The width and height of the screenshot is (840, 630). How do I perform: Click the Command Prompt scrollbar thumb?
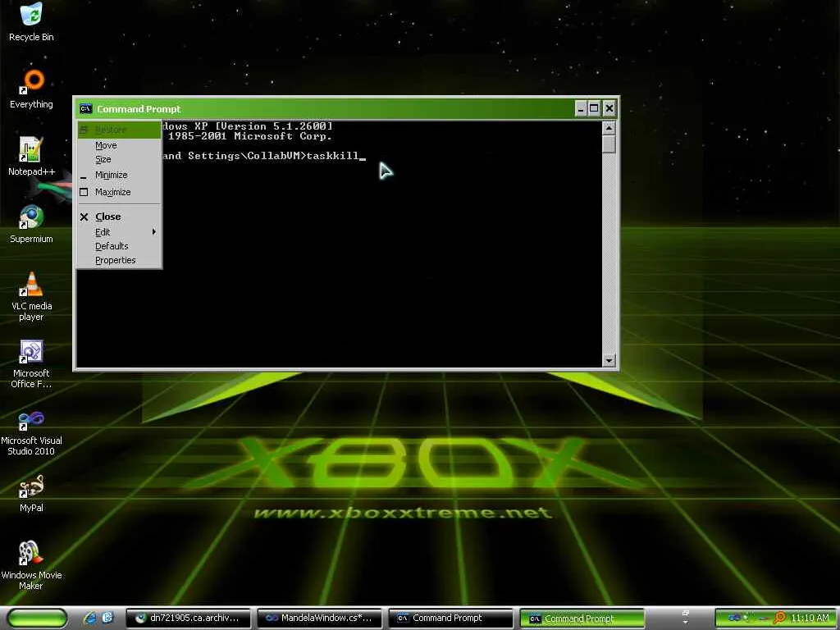(609, 144)
